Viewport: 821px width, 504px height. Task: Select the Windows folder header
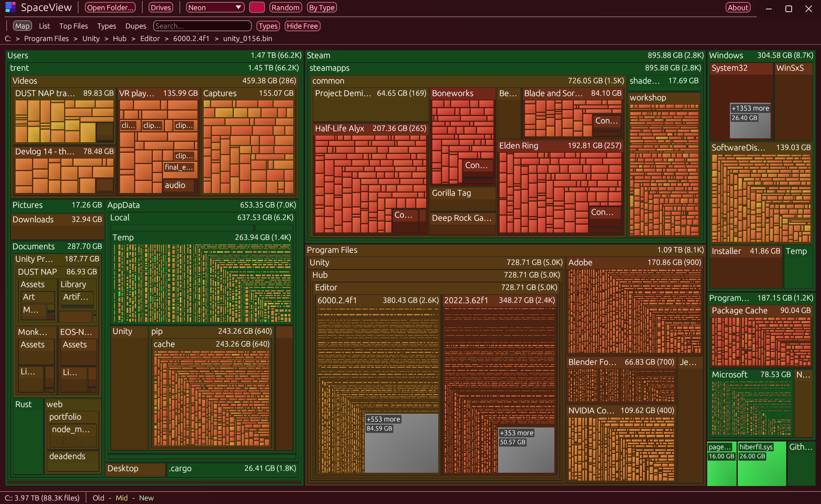click(761, 55)
